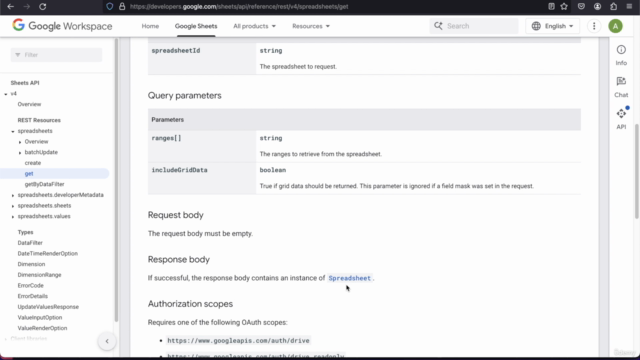Click the ranges[] parameter name
640x360 pixels.
(x=166, y=138)
